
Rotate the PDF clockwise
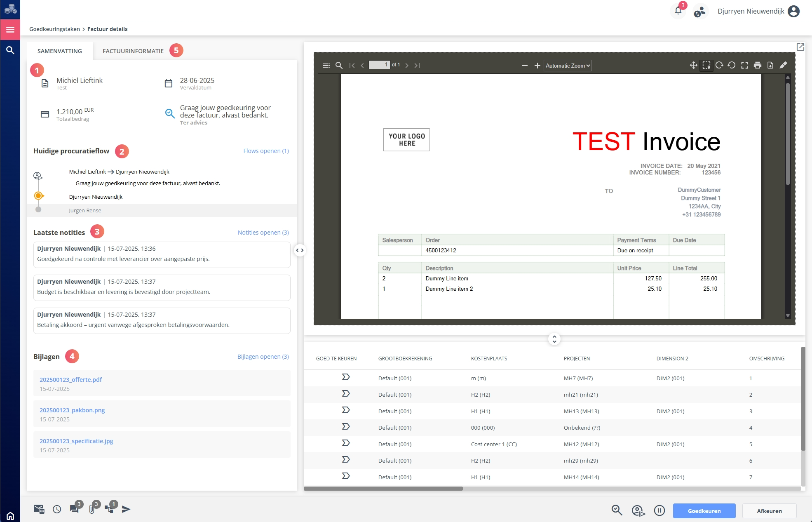click(x=719, y=65)
